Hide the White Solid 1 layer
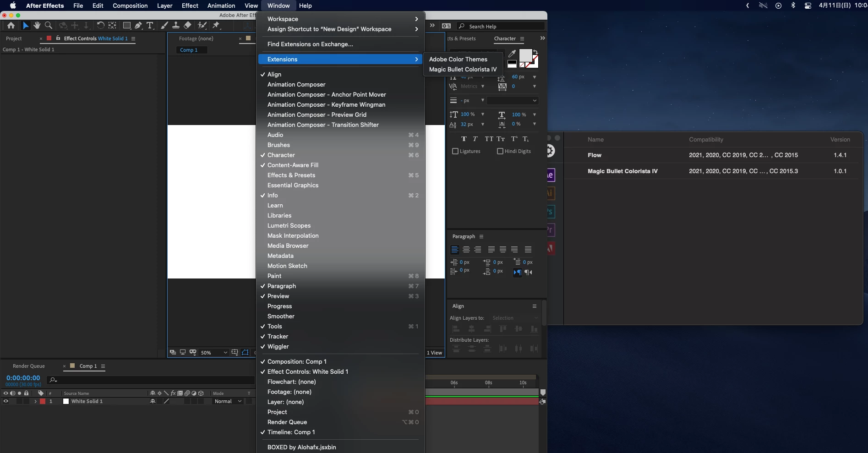 point(6,401)
